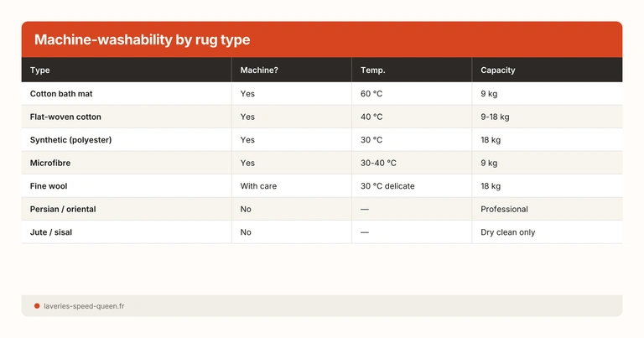Screen dimensions: 644x338
Task: Click the '30 °C delicate' value
Action: coord(387,186)
